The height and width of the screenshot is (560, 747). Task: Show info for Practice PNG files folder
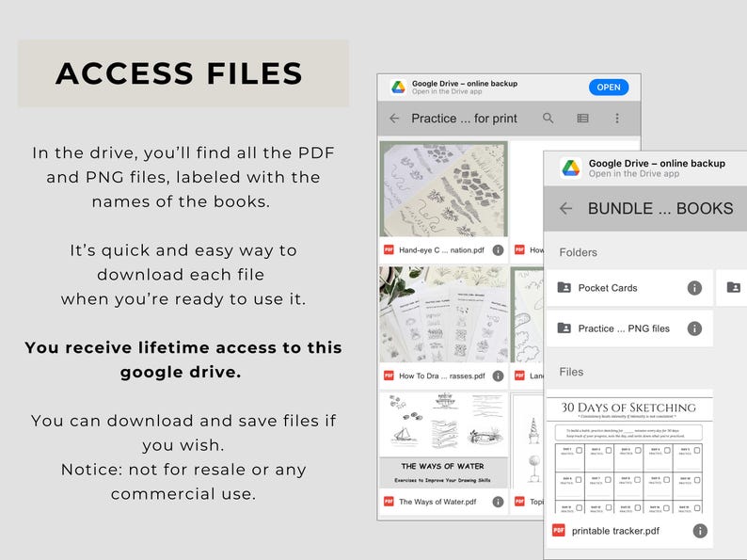click(x=694, y=328)
